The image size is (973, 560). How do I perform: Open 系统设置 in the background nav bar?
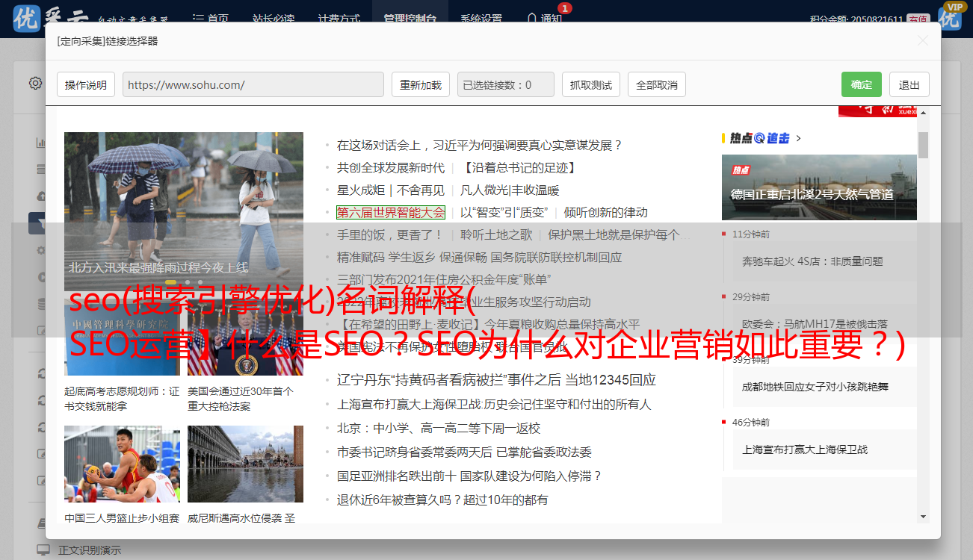(x=481, y=19)
